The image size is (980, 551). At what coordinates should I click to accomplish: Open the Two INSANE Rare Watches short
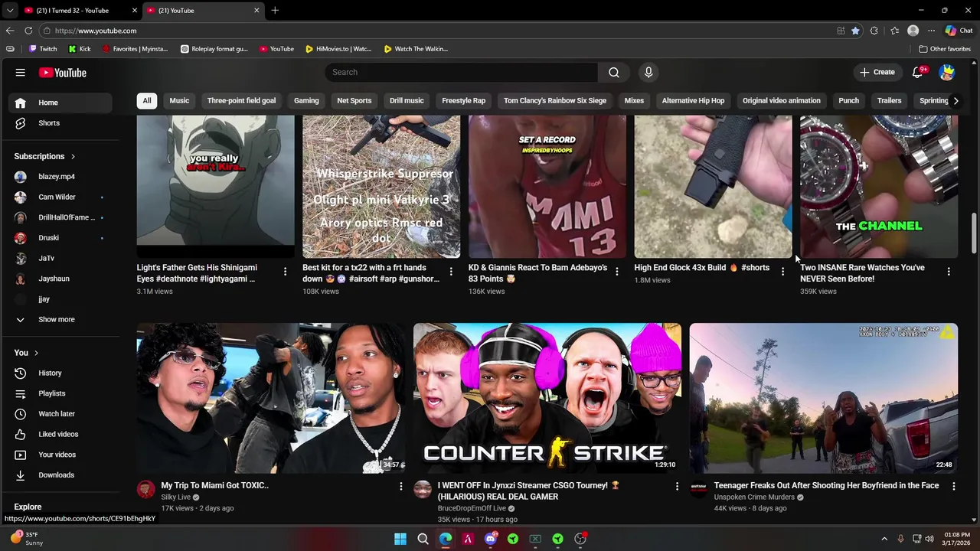[x=878, y=187]
